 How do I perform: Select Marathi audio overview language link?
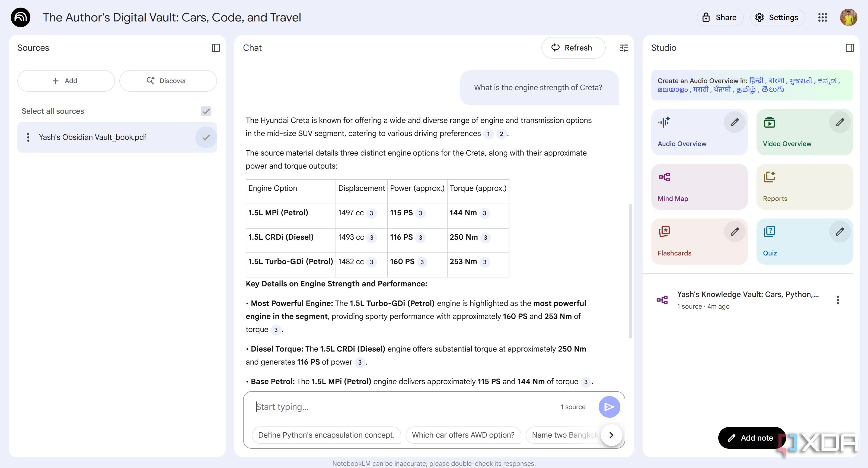pos(701,89)
